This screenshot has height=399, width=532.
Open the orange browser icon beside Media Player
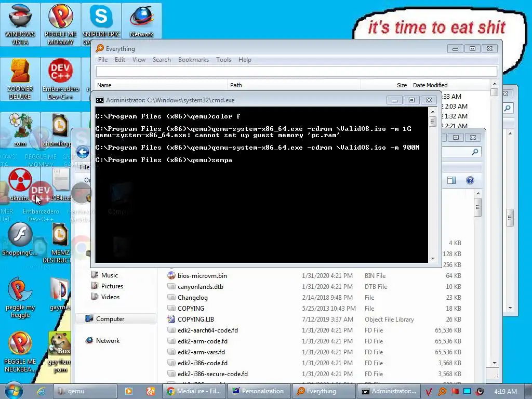tap(151, 391)
